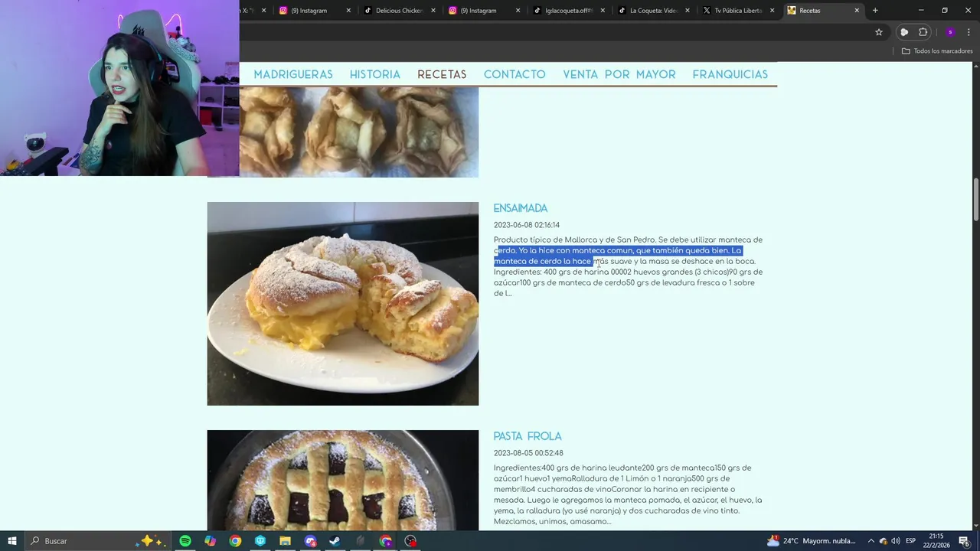Open the purple Chrome profile avatar
Viewport: 980px width, 551px height.
(950, 32)
